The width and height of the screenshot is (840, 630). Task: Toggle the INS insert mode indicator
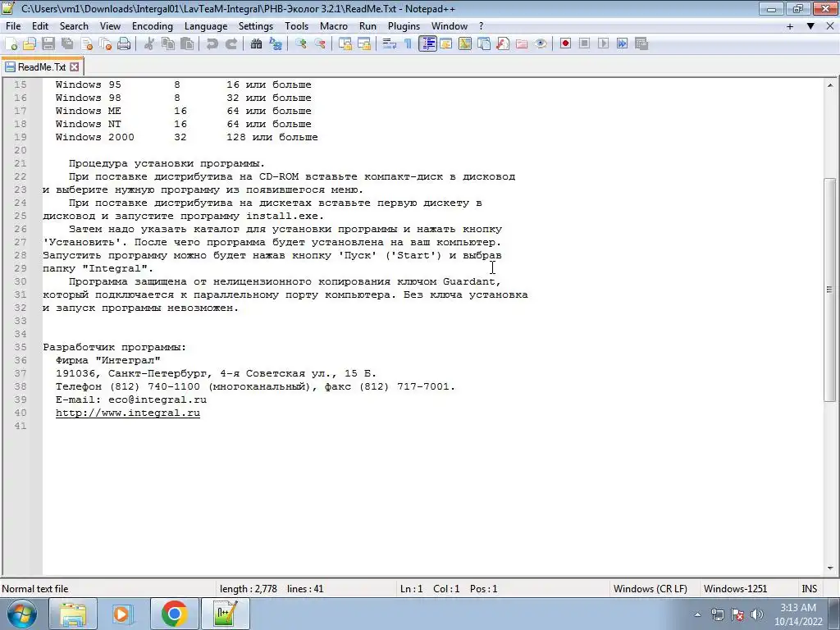(809, 589)
